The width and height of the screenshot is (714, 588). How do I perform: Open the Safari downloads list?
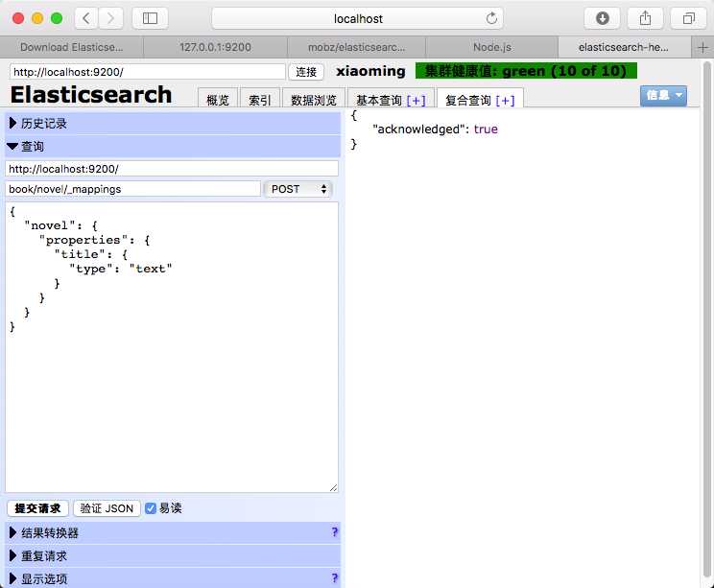click(602, 18)
